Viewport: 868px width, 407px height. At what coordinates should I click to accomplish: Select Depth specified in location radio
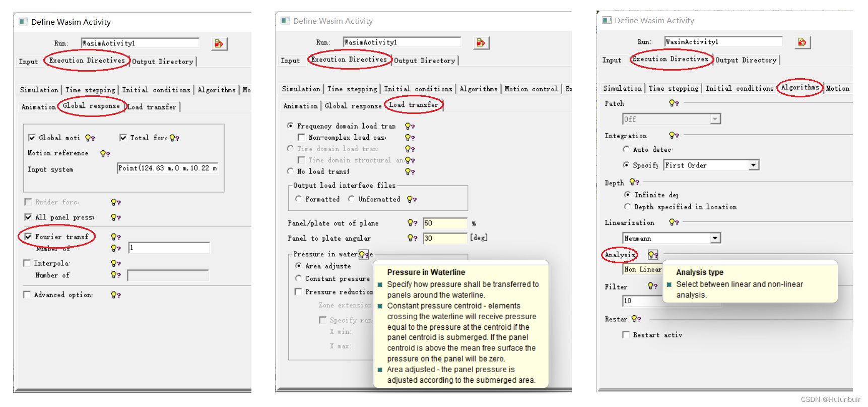[627, 207]
